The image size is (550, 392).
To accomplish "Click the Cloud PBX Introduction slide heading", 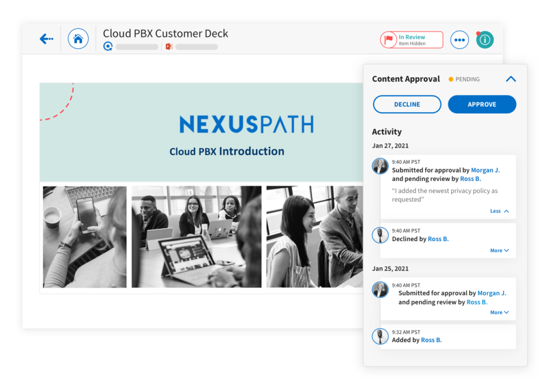I will 227,151.
